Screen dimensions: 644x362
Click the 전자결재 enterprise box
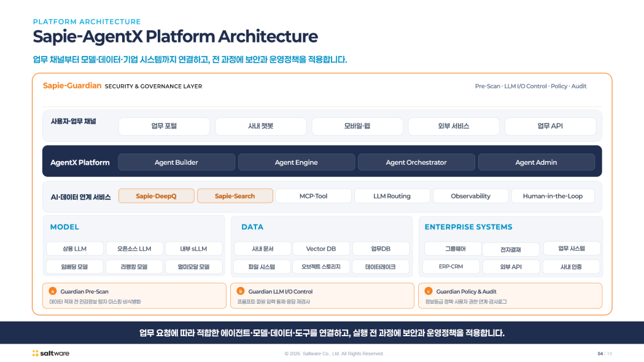point(511,250)
